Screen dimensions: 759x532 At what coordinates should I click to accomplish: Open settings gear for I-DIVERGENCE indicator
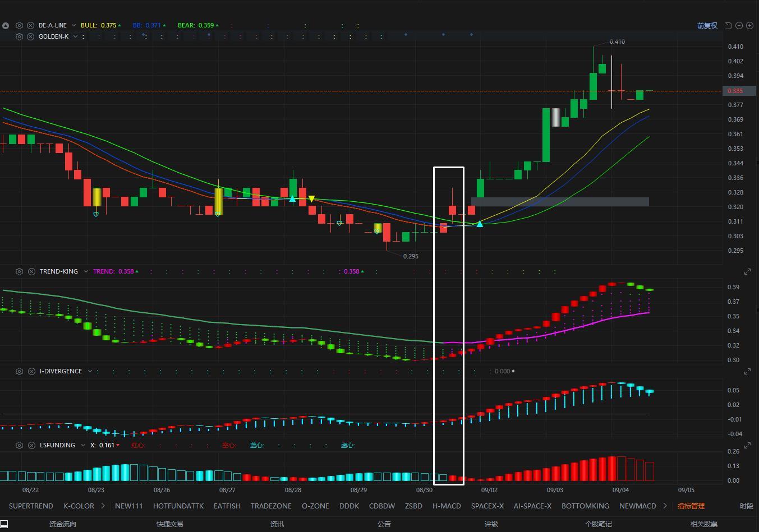pos(19,371)
